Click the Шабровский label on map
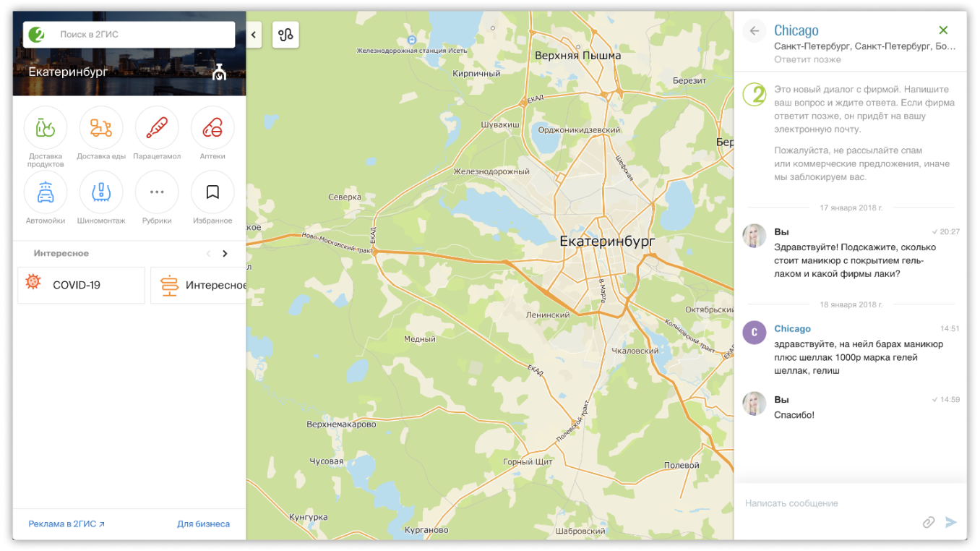The height and width of the screenshot is (551, 980). coord(580,531)
